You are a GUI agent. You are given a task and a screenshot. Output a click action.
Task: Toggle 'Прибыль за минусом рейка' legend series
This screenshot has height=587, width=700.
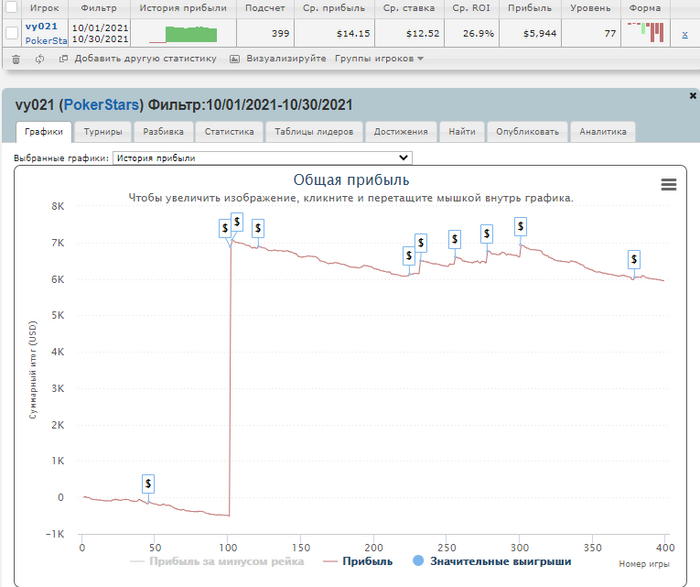click(x=217, y=562)
